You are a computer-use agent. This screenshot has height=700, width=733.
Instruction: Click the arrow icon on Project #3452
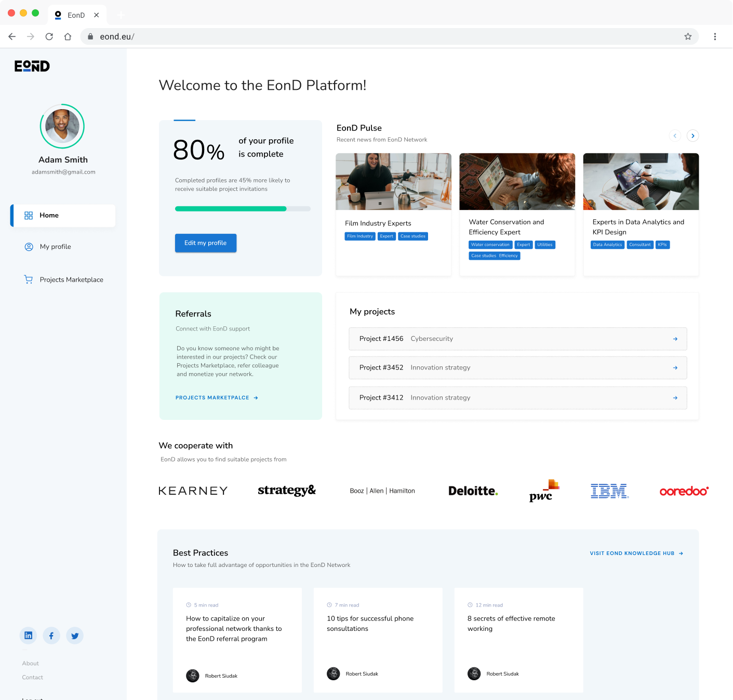click(675, 367)
